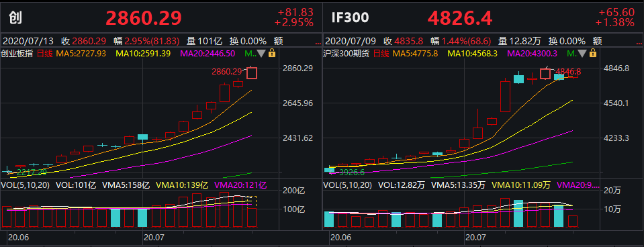This screenshot has height=247, width=644.
Task: Click the 4540.1 price axis label
Action: 617,103
